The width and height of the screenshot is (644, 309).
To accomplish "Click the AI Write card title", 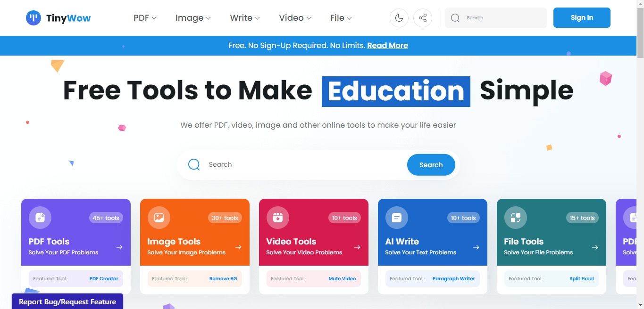I will (402, 242).
